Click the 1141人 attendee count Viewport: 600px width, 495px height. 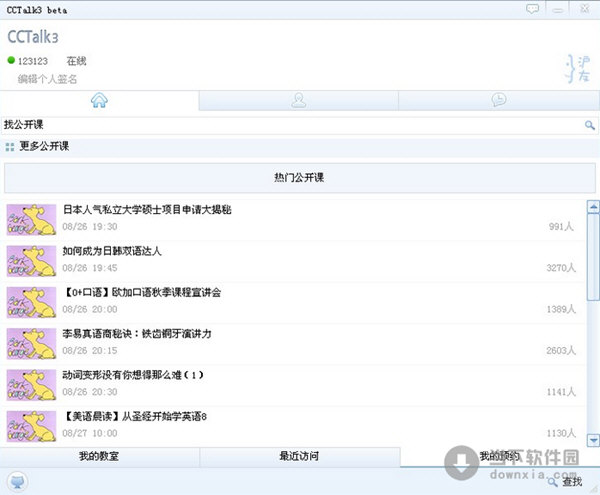click(x=561, y=392)
